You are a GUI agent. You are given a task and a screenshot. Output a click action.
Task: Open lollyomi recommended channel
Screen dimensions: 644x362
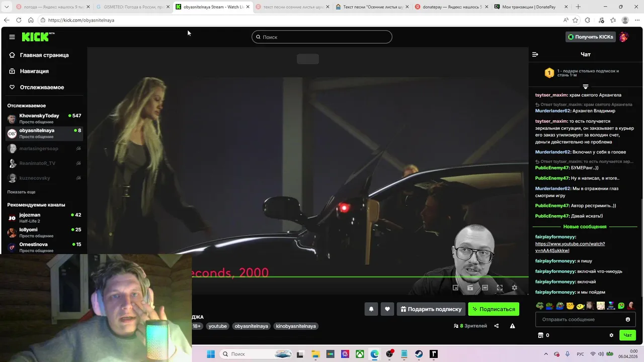[x=44, y=232]
